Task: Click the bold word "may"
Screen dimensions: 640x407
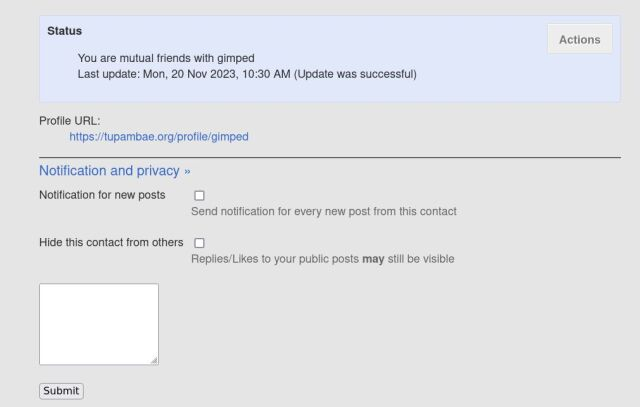Action: click(373, 259)
